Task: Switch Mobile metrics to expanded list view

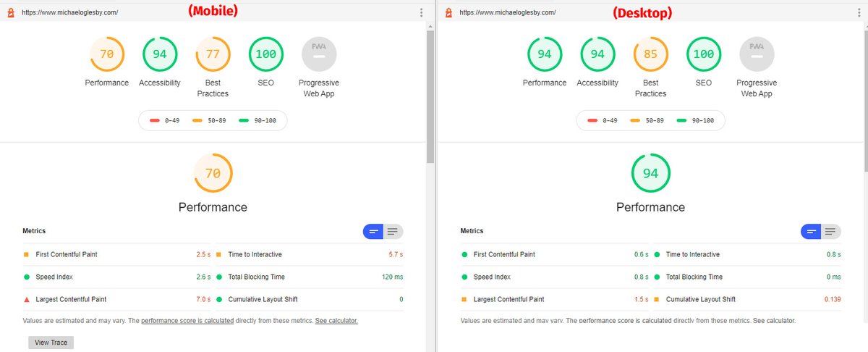Action: pyautogui.click(x=393, y=232)
